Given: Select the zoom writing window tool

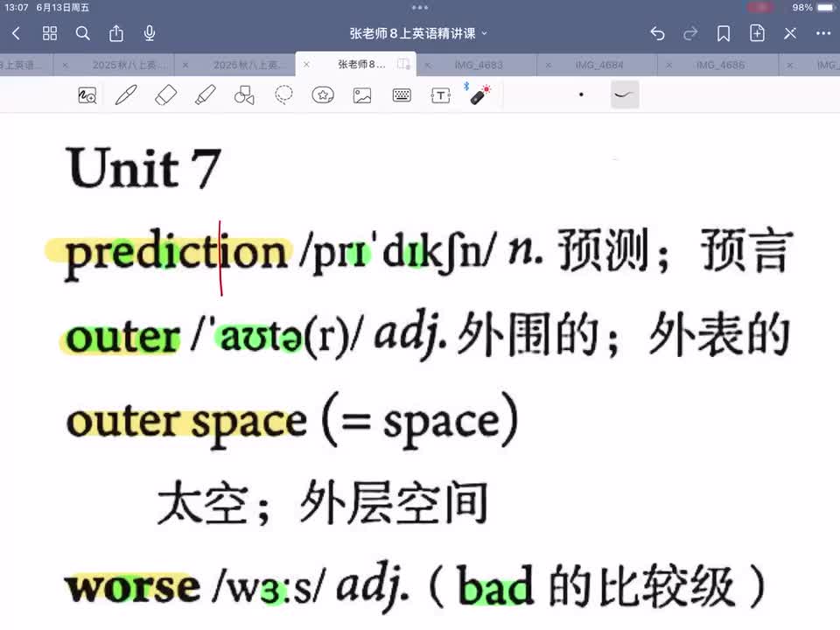Looking at the screenshot, I should (x=87, y=95).
